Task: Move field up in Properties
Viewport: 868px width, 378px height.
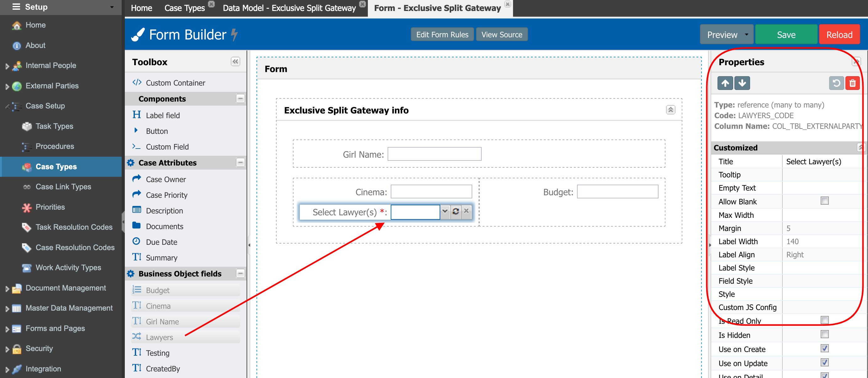Action: coord(725,83)
